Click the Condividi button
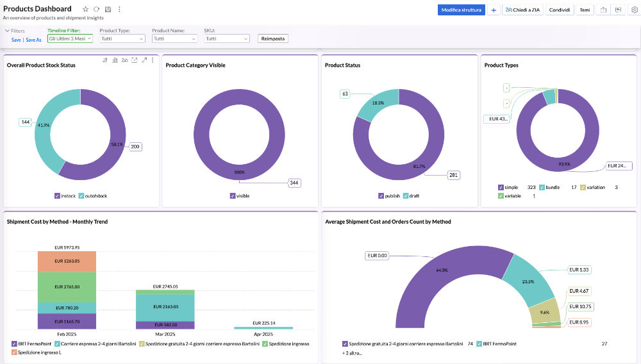 [x=559, y=10]
